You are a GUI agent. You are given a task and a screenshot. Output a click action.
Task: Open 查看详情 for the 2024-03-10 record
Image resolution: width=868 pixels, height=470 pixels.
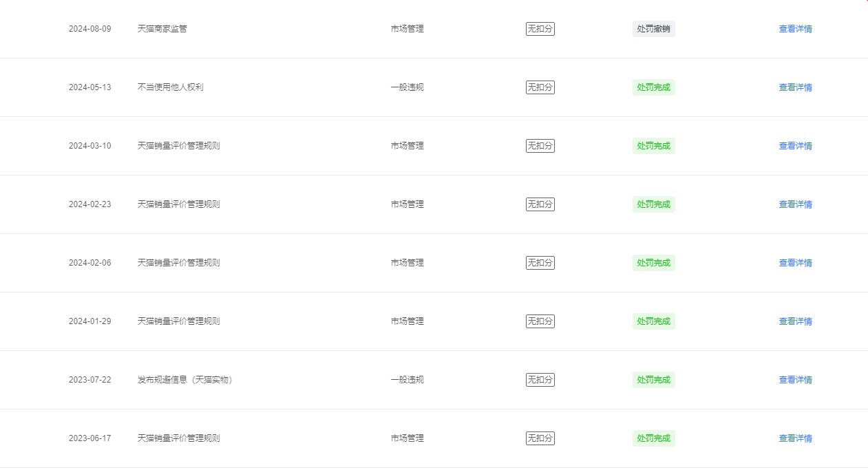click(795, 146)
